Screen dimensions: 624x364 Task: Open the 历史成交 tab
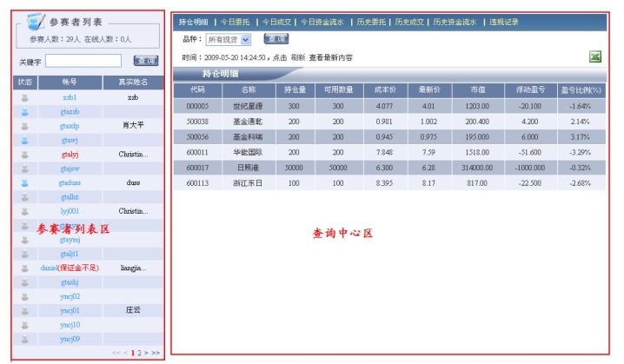point(409,22)
